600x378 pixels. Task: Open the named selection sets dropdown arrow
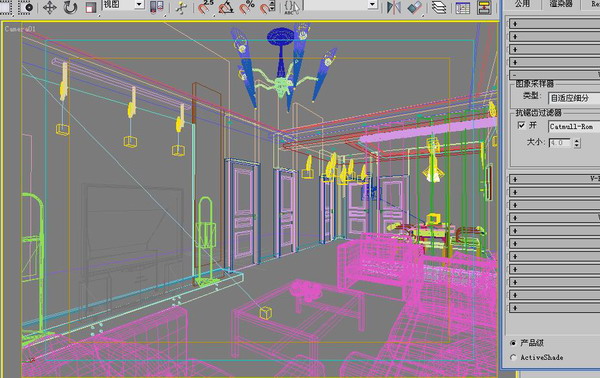coord(372,5)
